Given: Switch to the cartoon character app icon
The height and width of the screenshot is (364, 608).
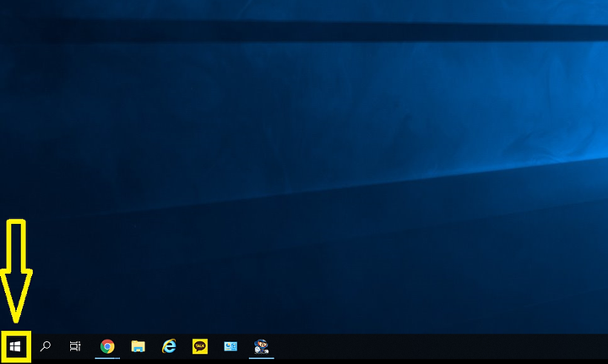Looking at the screenshot, I should tap(261, 346).
